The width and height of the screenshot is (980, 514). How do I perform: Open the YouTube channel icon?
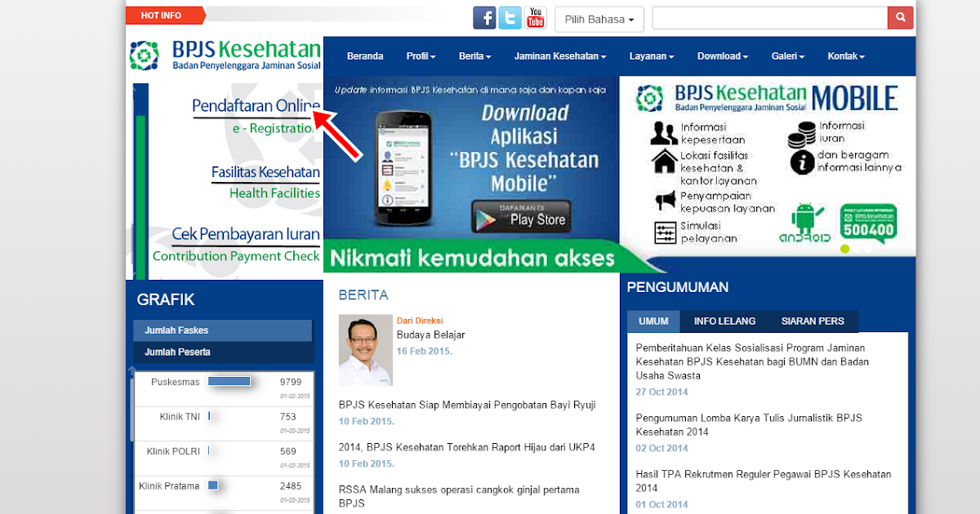pyautogui.click(x=536, y=18)
